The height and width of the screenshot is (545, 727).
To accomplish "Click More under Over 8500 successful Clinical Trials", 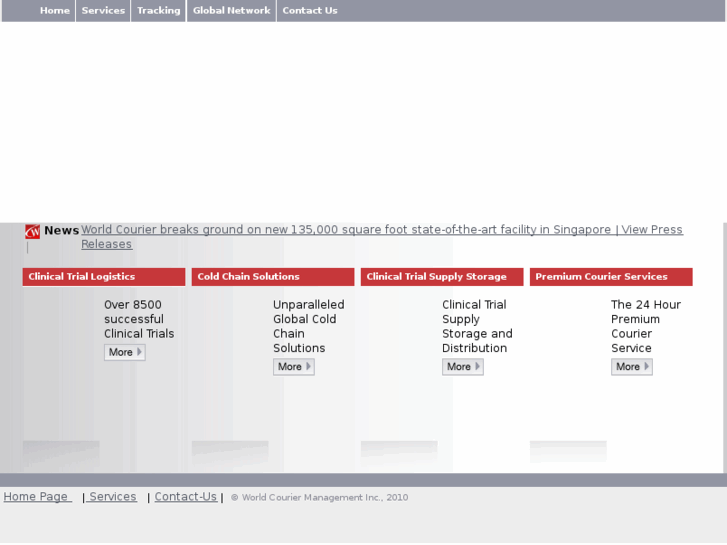I will pos(125,353).
